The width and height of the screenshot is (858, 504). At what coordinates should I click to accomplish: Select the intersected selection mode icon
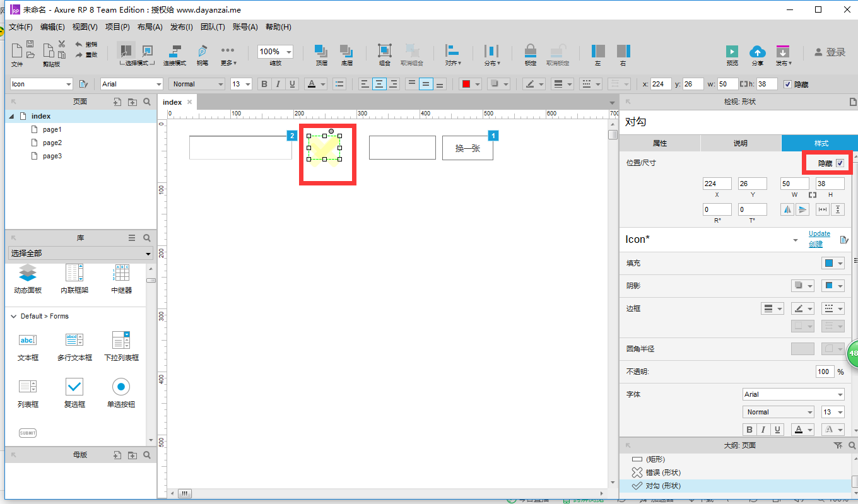pyautogui.click(x=127, y=50)
